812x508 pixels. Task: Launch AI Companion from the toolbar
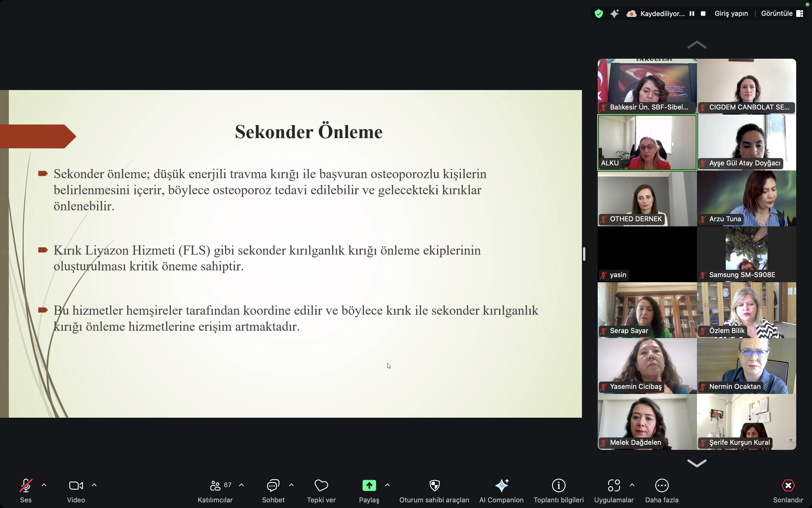tap(502, 491)
